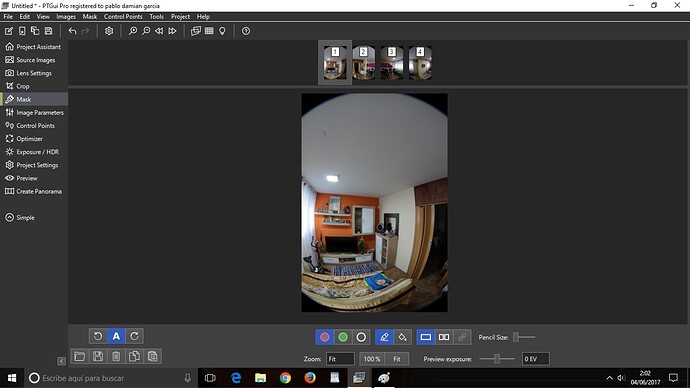The image size is (690, 388).
Task: Open the Mask menu
Action: click(90, 17)
